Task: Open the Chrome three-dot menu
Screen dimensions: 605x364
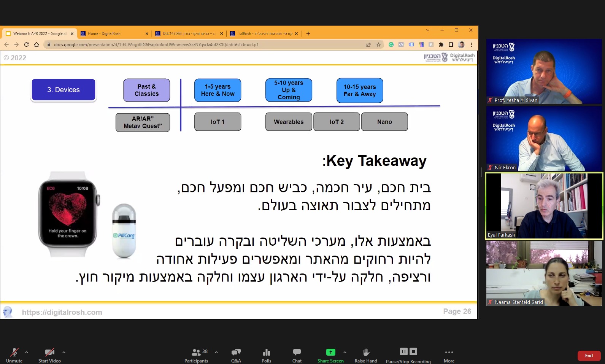Action: click(x=471, y=45)
